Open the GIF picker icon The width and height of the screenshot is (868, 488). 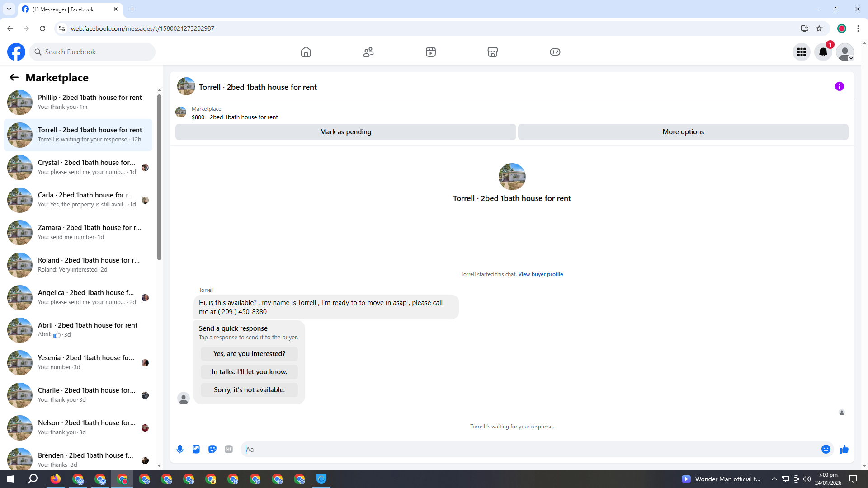coord(229,449)
